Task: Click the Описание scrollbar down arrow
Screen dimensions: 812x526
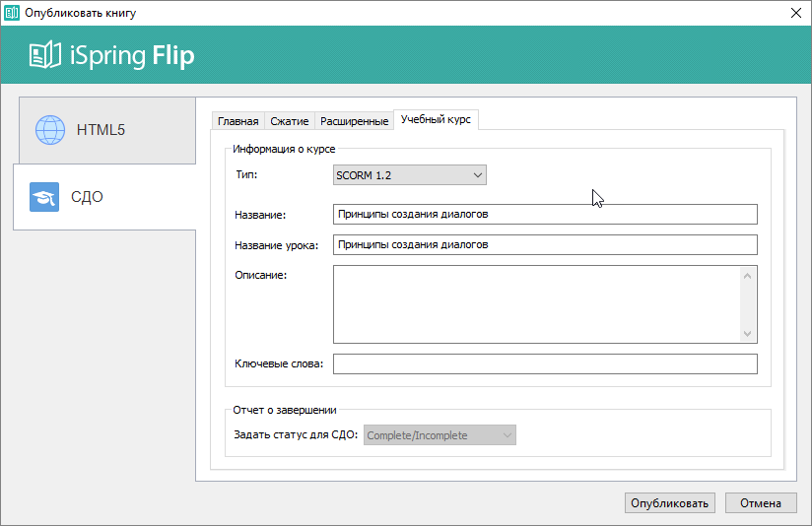Action: [x=747, y=333]
